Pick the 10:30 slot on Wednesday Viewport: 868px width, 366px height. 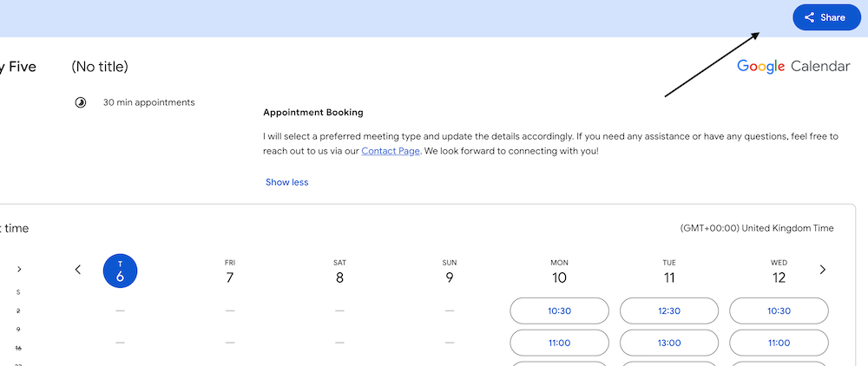779,310
